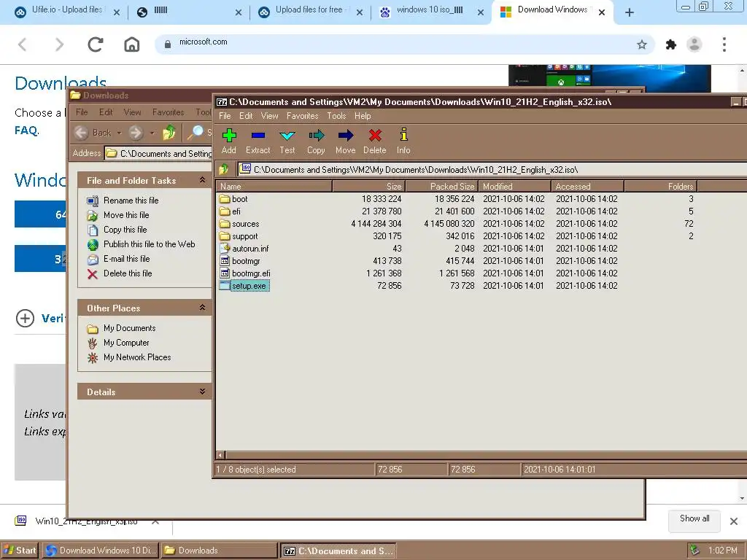The image size is (747, 560).
Task: Open My Network Places link
Action: (x=137, y=357)
